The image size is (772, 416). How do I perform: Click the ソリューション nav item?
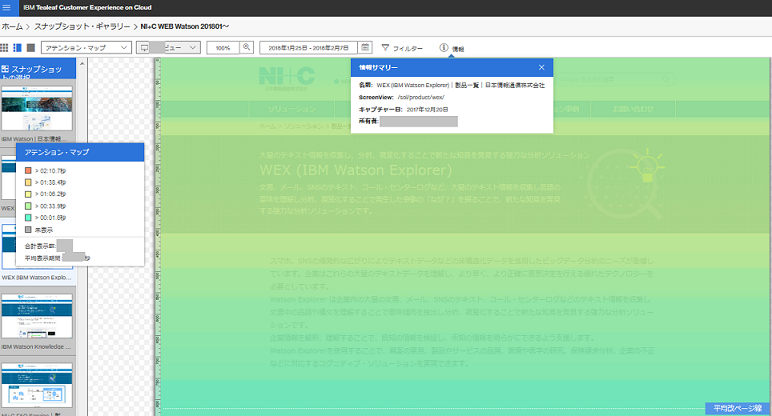tap(292, 109)
